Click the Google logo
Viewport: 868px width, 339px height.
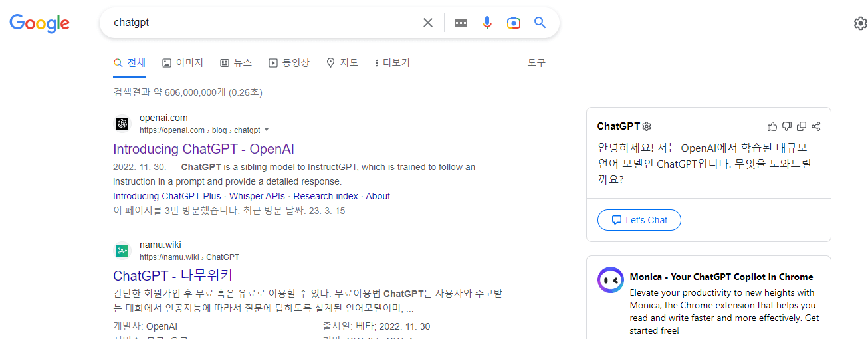click(x=39, y=23)
